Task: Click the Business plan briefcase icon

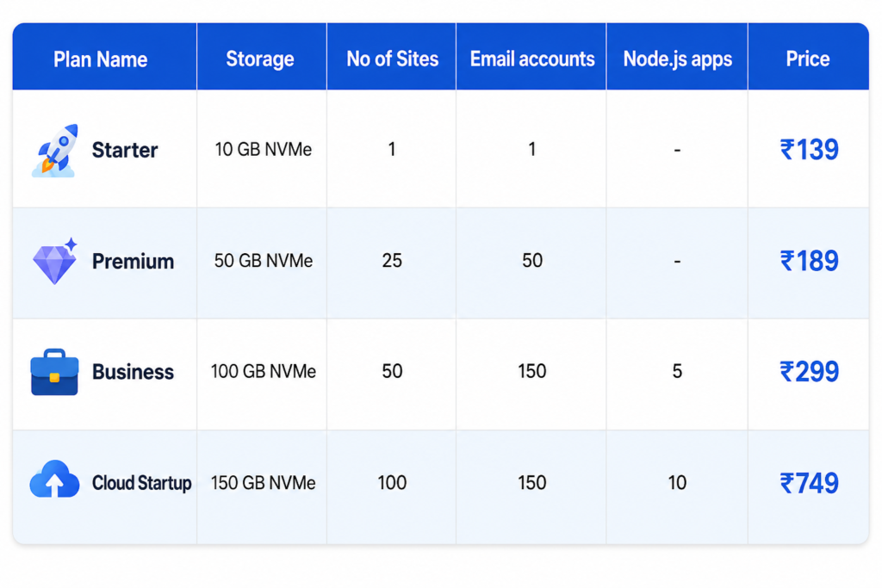Action: [x=54, y=372]
